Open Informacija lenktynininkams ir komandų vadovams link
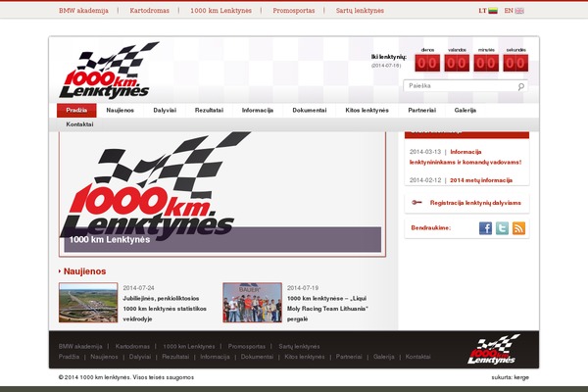588x392 pixels. (x=465, y=157)
